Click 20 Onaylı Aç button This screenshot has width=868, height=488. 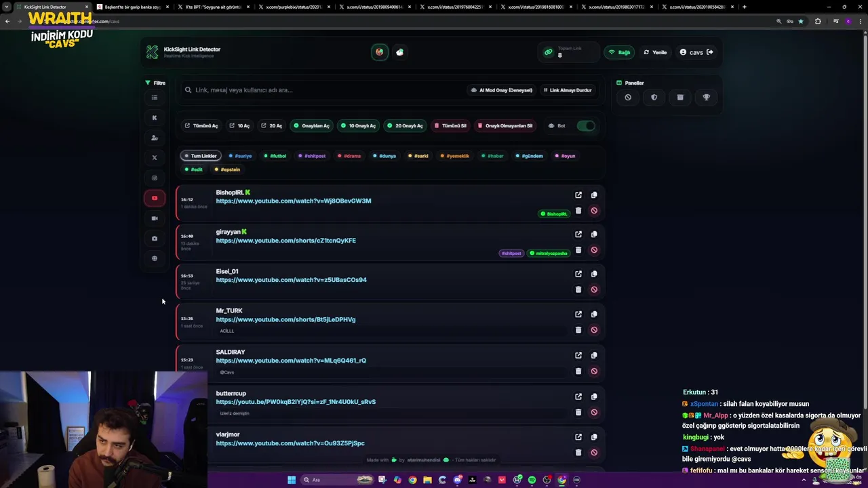tap(405, 126)
